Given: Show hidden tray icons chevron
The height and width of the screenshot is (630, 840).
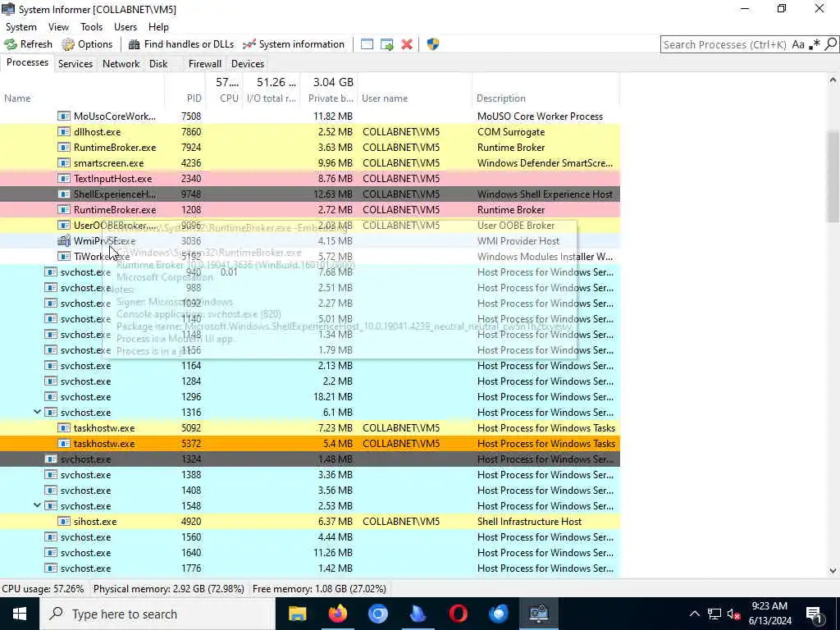Looking at the screenshot, I should click(694, 614).
